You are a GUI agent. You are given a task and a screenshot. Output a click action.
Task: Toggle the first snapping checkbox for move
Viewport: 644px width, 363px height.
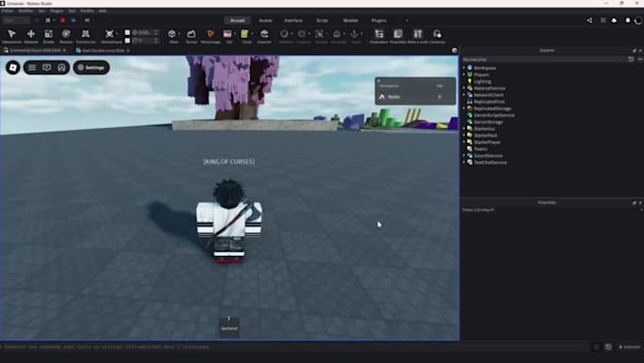tap(127, 32)
